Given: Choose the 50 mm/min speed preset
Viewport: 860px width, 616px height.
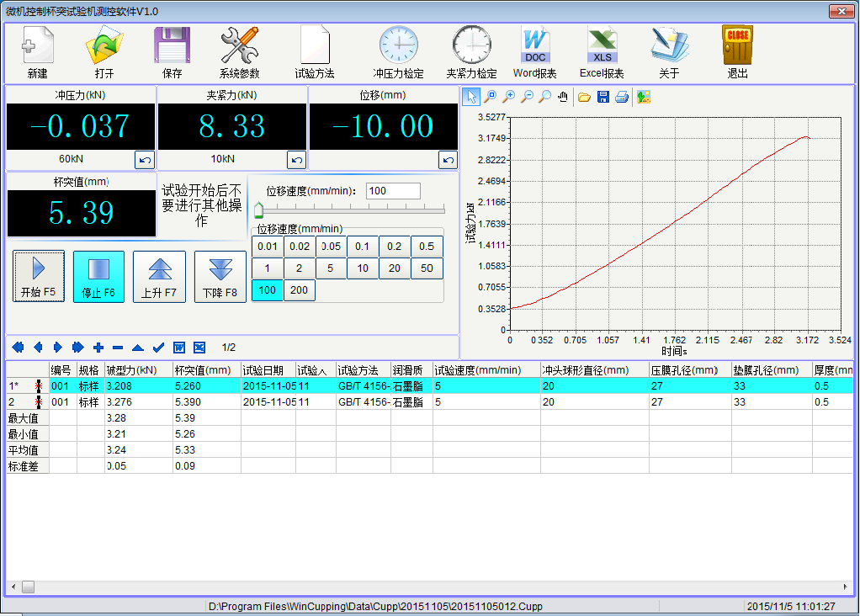Looking at the screenshot, I should tap(427, 268).
